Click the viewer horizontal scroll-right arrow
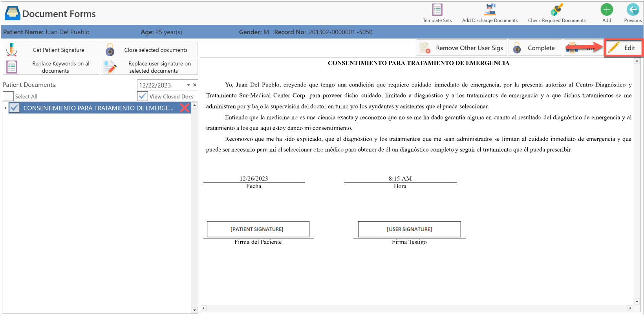644x316 pixels. [630, 308]
